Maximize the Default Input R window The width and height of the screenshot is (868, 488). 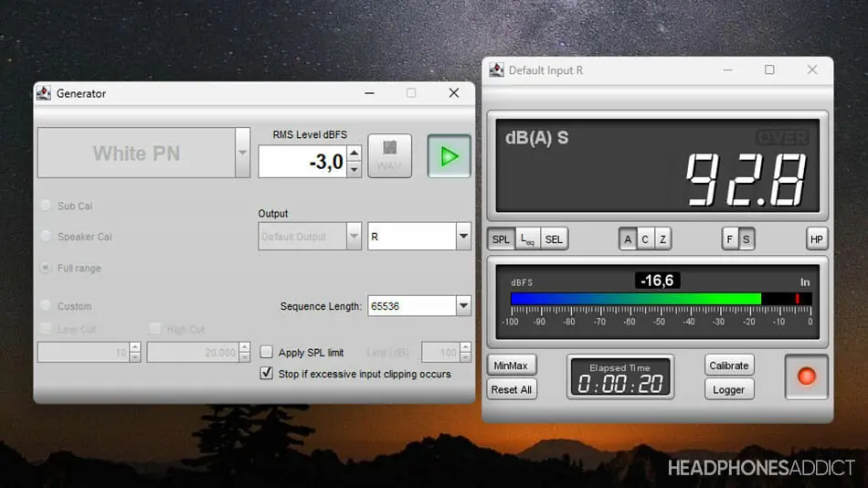point(769,69)
